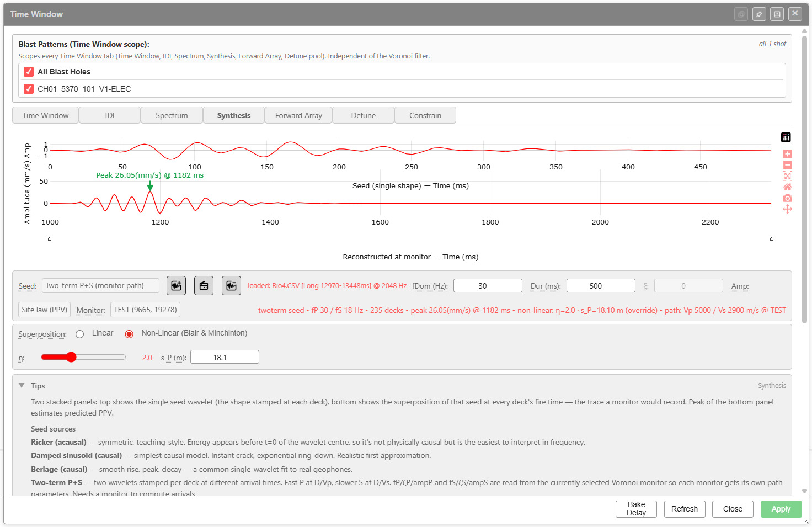
Task: Click the 'loaded: Rio4.CSV' status text
Action: (x=327, y=286)
